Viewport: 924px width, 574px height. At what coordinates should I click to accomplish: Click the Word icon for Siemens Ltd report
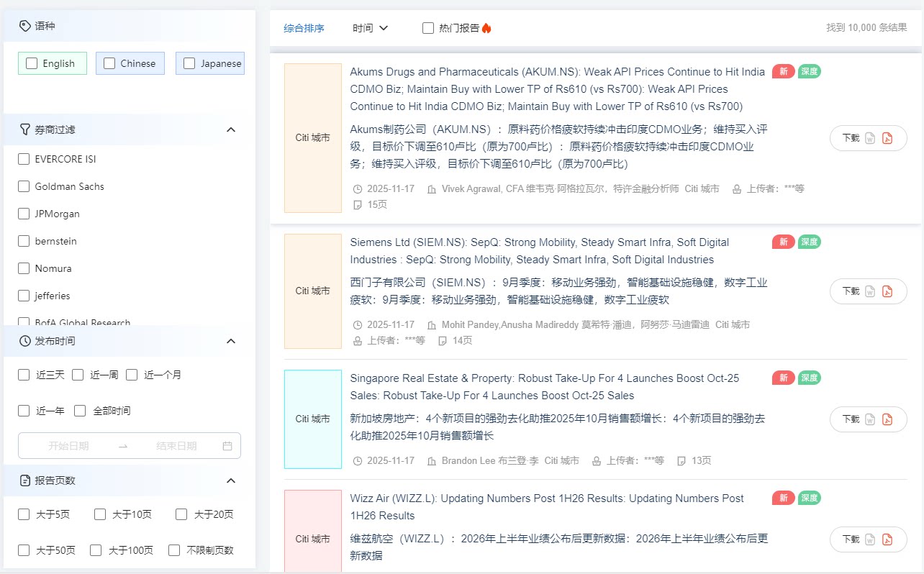pyautogui.click(x=870, y=291)
